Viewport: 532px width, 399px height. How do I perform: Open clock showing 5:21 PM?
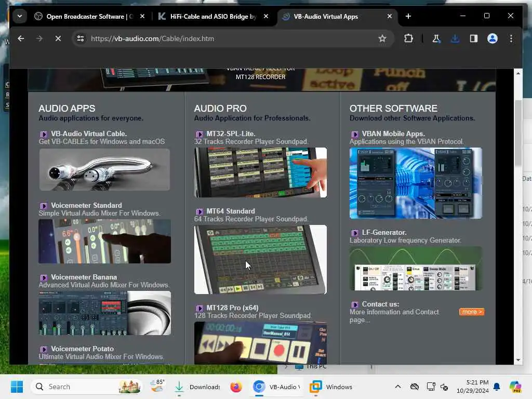473,387
